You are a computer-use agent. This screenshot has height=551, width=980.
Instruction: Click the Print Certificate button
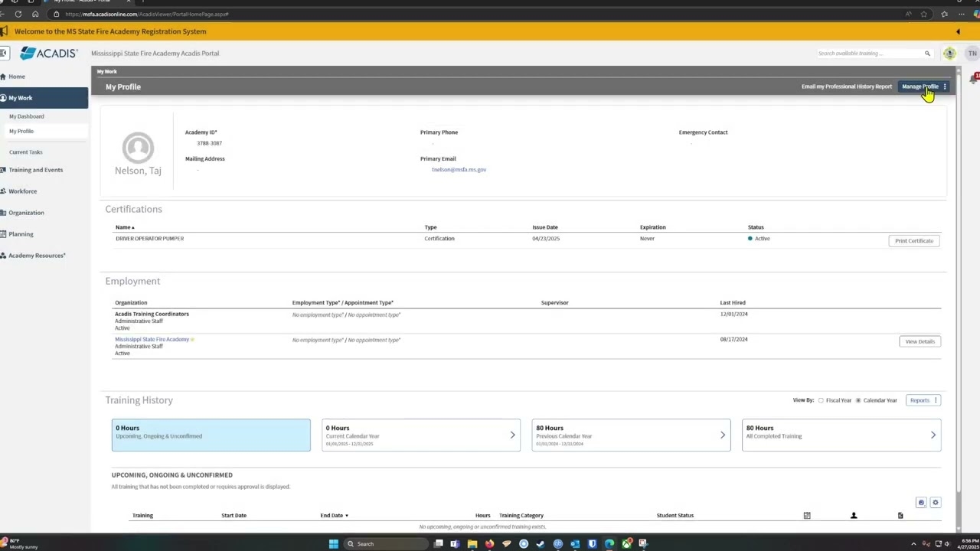[x=913, y=240]
